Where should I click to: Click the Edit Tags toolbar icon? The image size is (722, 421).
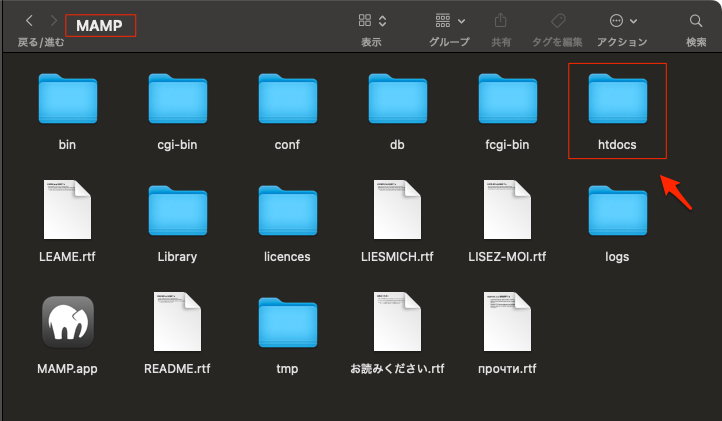pos(558,21)
